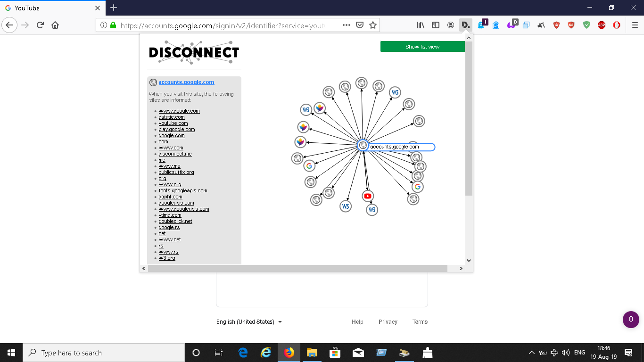Click the gstatic.com link
Image resolution: width=644 pixels, height=362 pixels.
172,117
